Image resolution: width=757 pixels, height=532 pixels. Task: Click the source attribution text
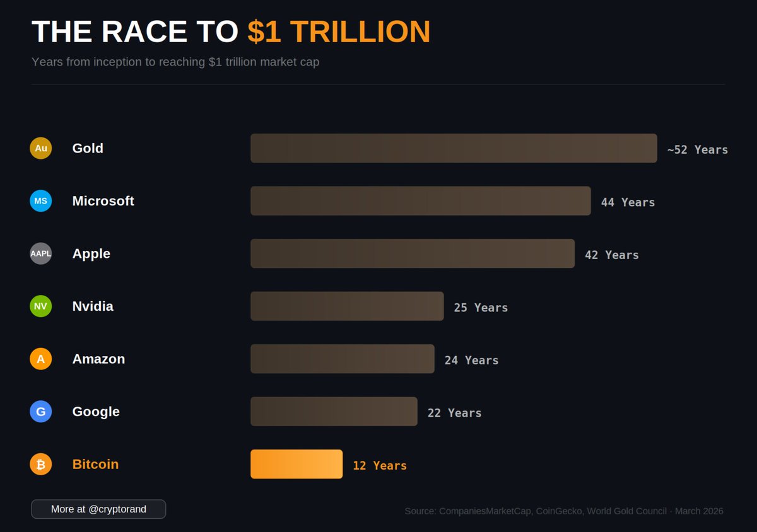[564, 511]
